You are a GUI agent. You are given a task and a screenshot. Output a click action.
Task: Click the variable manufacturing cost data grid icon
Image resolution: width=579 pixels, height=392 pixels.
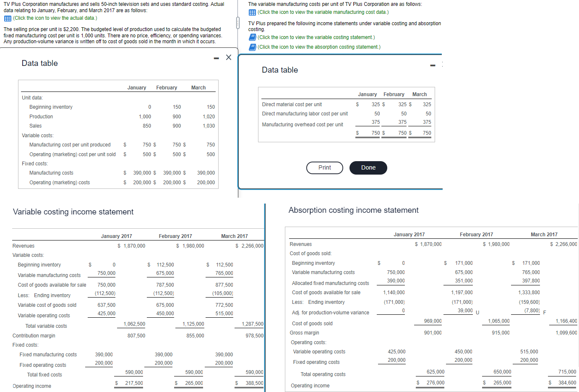pyautogui.click(x=252, y=12)
